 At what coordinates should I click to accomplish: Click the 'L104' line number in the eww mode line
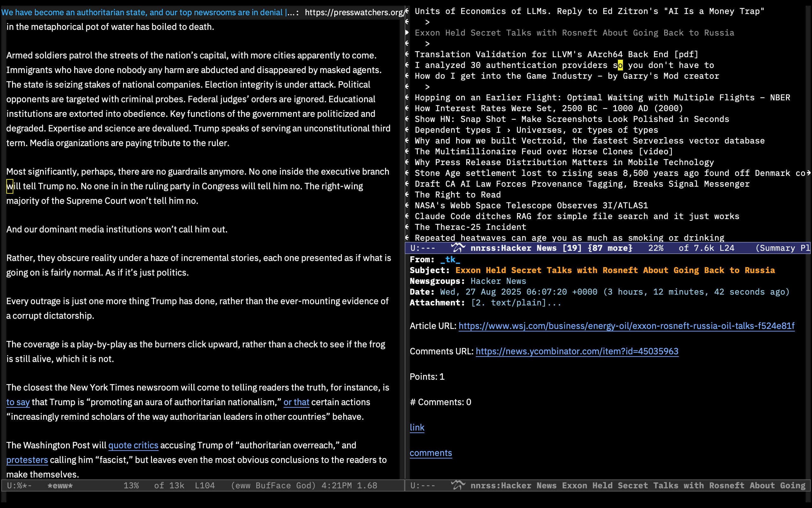pyautogui.click(x=205, y=485)
